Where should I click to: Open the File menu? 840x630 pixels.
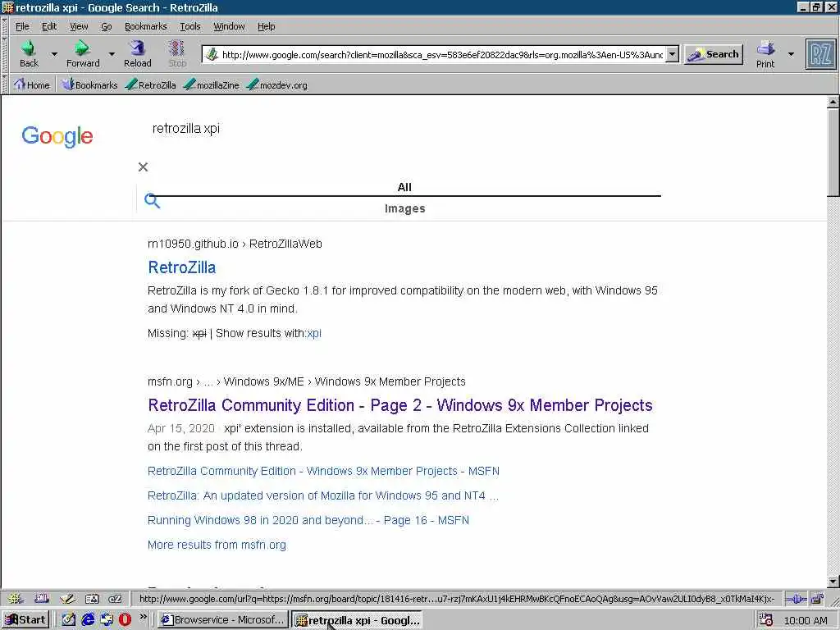click(x=22, y=26)
